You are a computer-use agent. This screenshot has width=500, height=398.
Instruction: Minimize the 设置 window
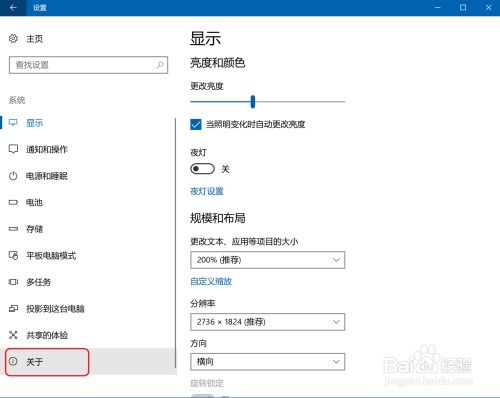pyautogui.click(x=438, y=7)
